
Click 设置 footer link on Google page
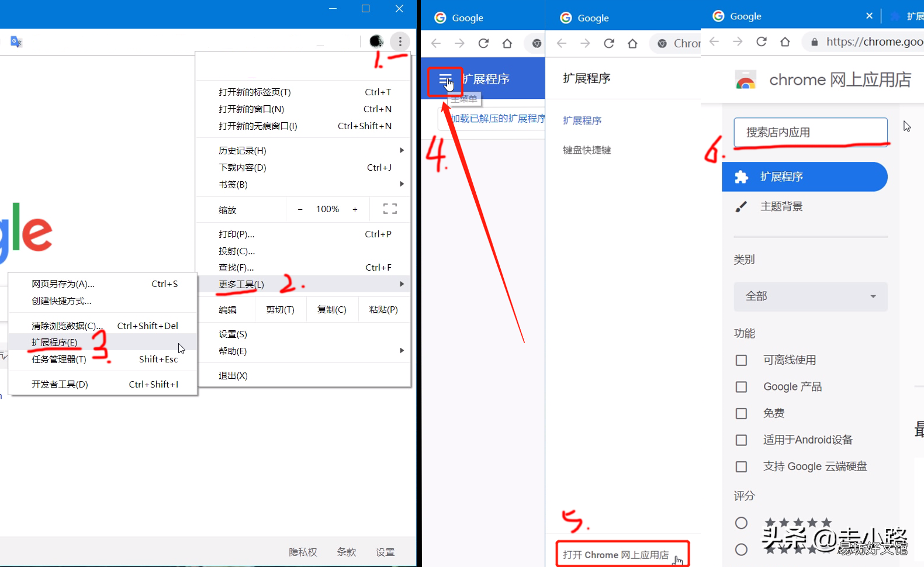pos(385,552)
